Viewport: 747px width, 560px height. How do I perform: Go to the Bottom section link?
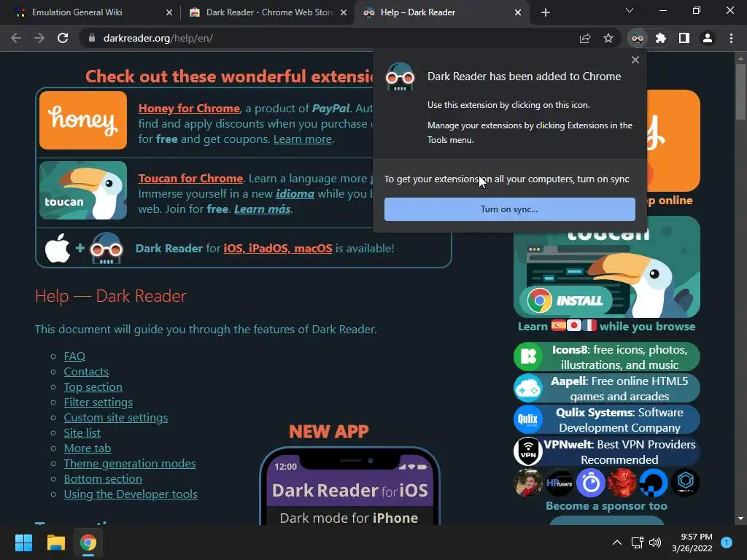pyautogui.click(x=103, y=478)
